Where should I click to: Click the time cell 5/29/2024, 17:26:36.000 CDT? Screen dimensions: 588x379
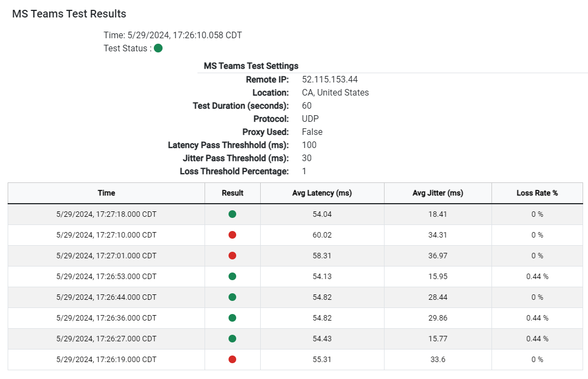coord(106,318)
